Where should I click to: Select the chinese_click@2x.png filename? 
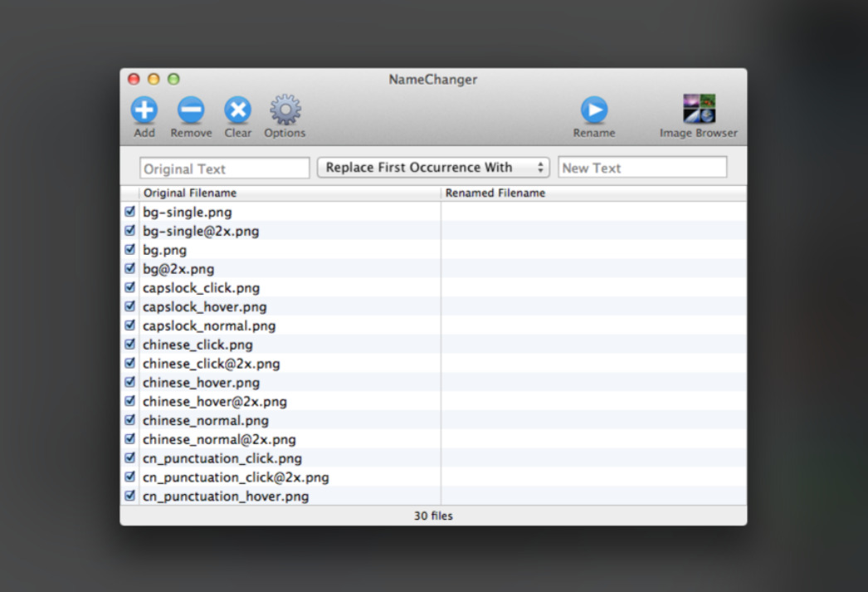tap(211, 364)
